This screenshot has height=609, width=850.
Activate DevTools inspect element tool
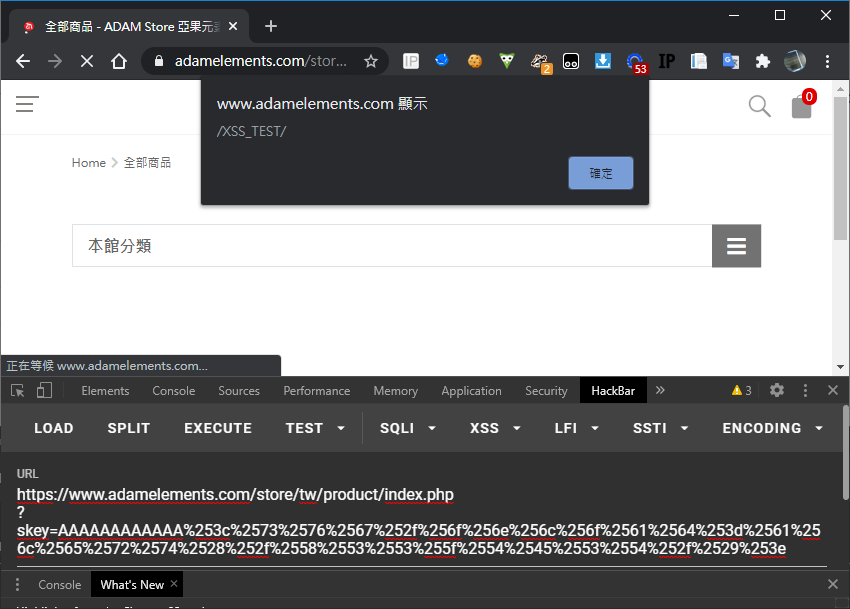click(x=17, y=390)
